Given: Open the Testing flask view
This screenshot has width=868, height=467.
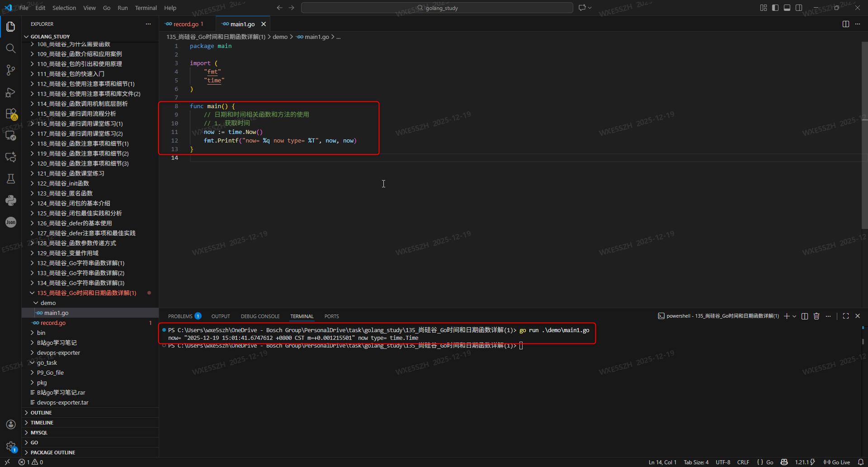Looking at the screenshot, I should click(x=11, y=179).
